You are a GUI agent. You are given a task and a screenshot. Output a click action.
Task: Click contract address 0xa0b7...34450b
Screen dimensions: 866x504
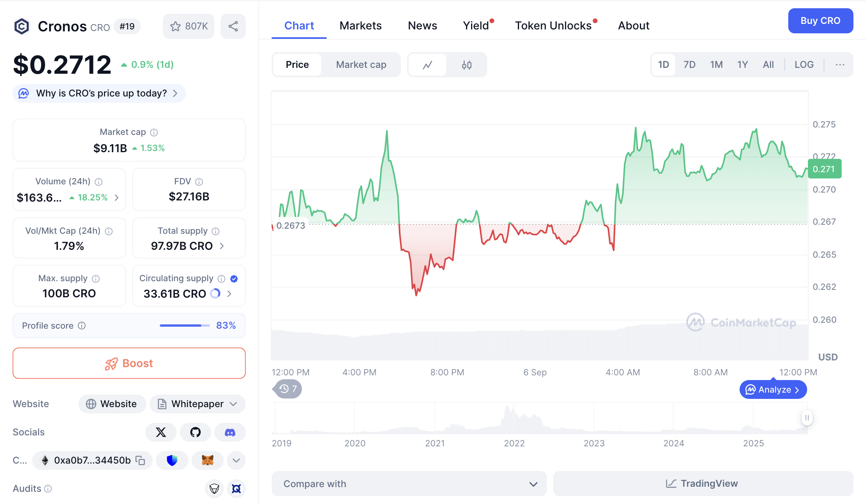pos(92,460)
